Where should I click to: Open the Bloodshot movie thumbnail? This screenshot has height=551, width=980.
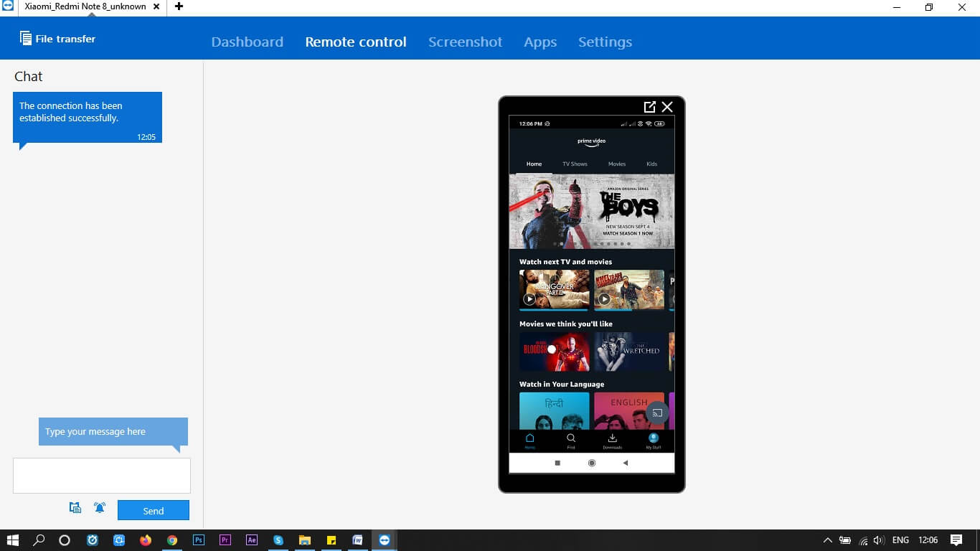555,352
